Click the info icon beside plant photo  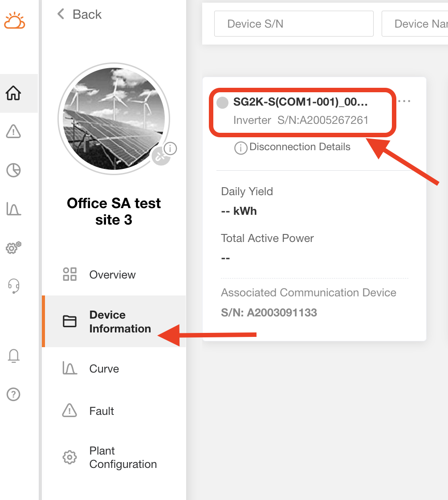(170, 148)
